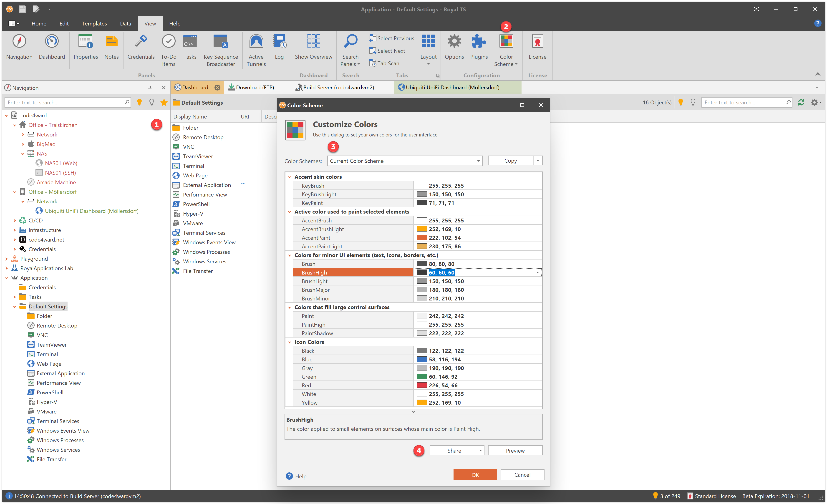
Task: Select the Red icon color swatch
Action: click(x=422, y=385)
